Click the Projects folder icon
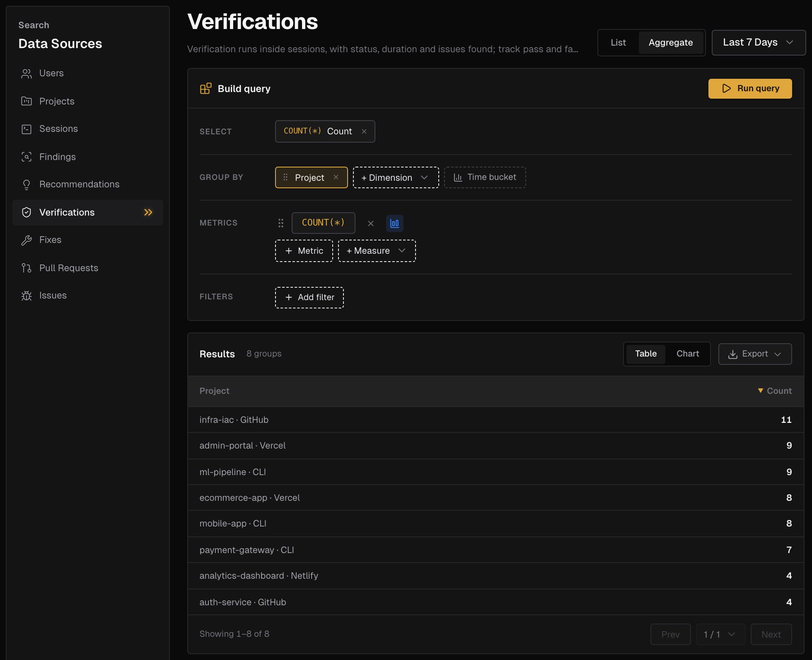 pos(27,101)
